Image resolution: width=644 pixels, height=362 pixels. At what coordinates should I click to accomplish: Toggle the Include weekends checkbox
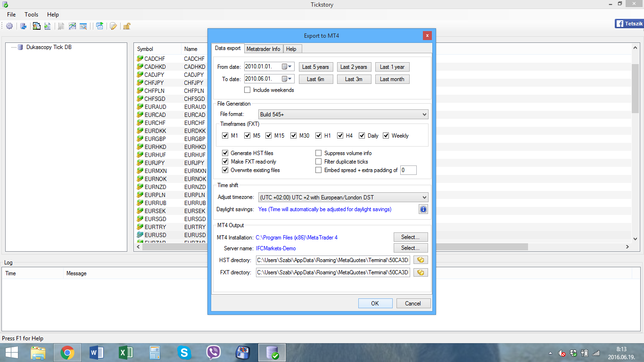[248, 90]
